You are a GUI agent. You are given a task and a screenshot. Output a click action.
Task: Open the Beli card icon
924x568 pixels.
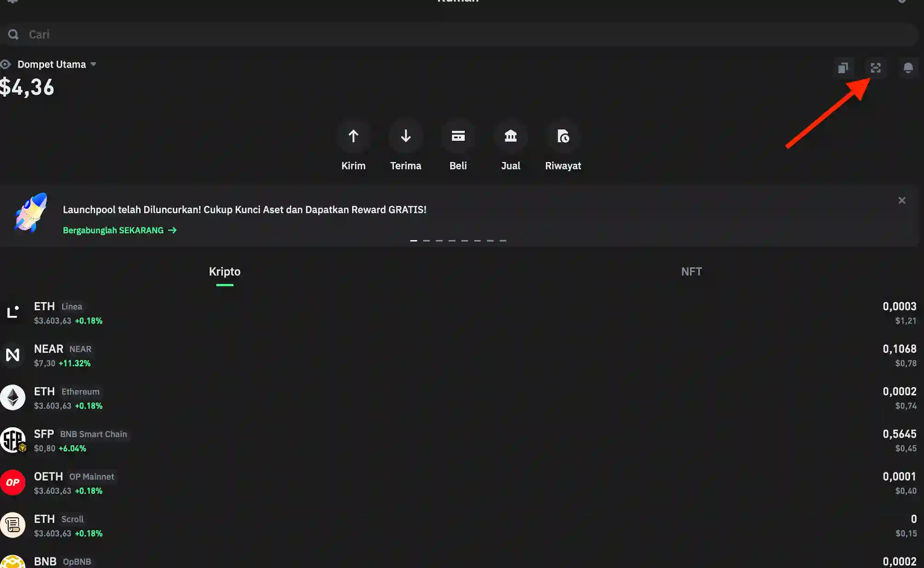458,136
